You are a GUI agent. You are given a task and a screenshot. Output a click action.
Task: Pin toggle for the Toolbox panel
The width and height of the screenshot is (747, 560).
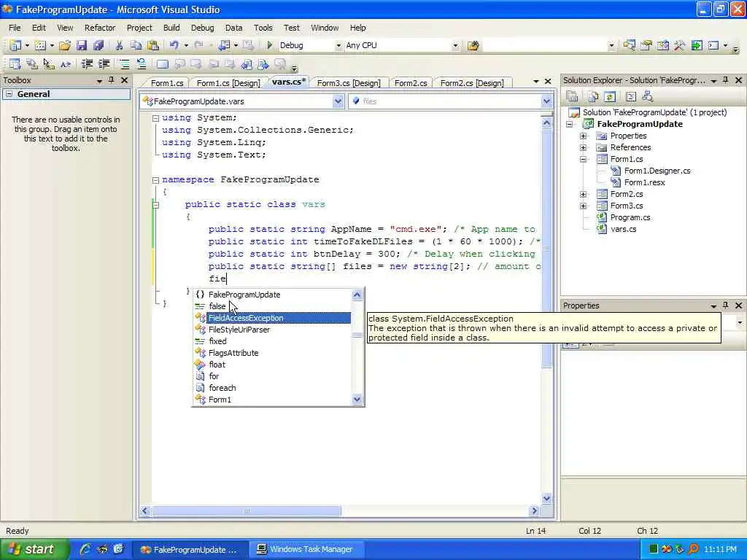point(112,80)
